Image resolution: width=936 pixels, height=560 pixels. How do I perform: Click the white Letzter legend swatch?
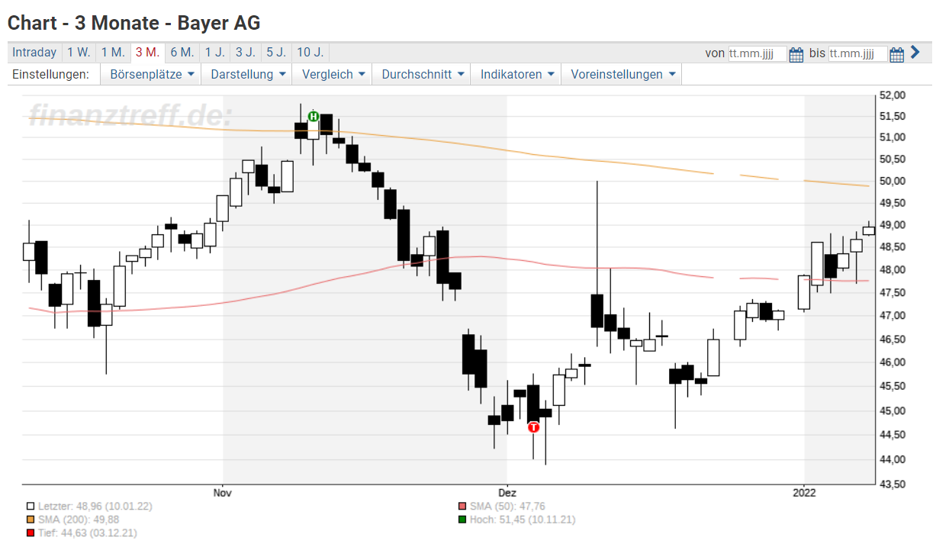point(31,506)
